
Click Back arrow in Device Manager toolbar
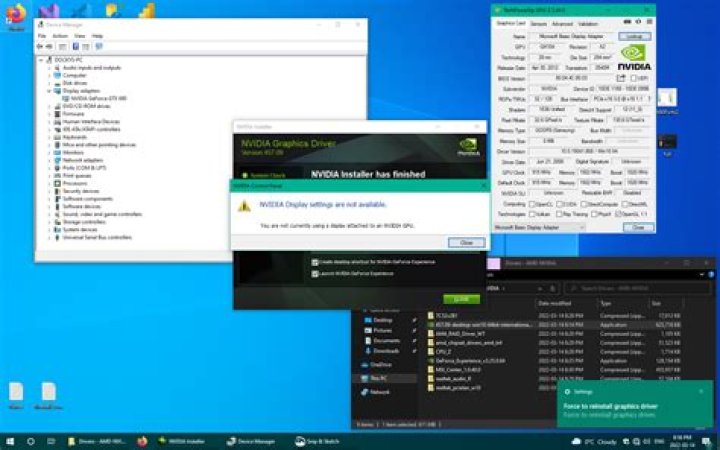pyautogui.click(x=39, y=46)
